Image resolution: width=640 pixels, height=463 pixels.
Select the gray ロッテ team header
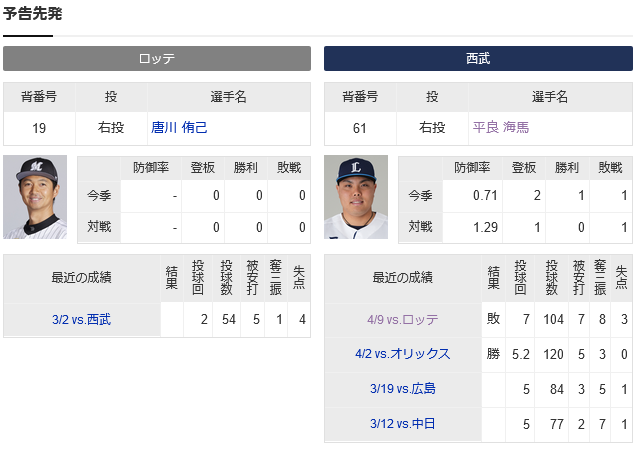(x=157, y=58)
